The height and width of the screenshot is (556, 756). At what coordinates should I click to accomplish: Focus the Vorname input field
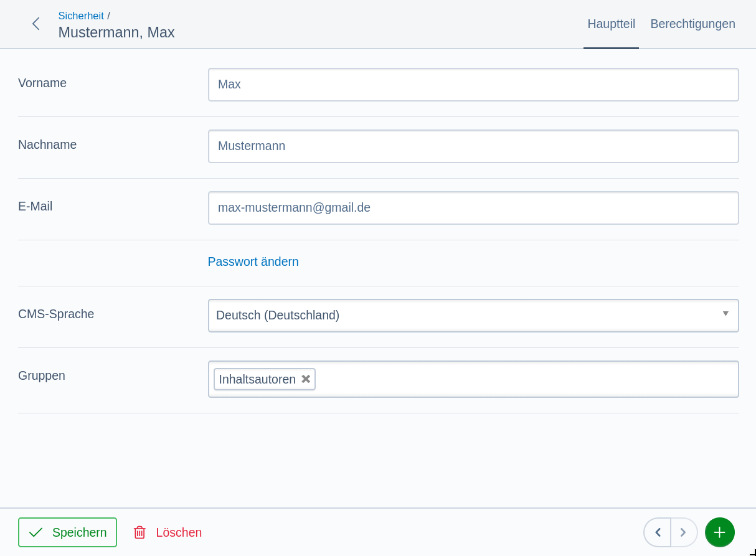point(473,85)
